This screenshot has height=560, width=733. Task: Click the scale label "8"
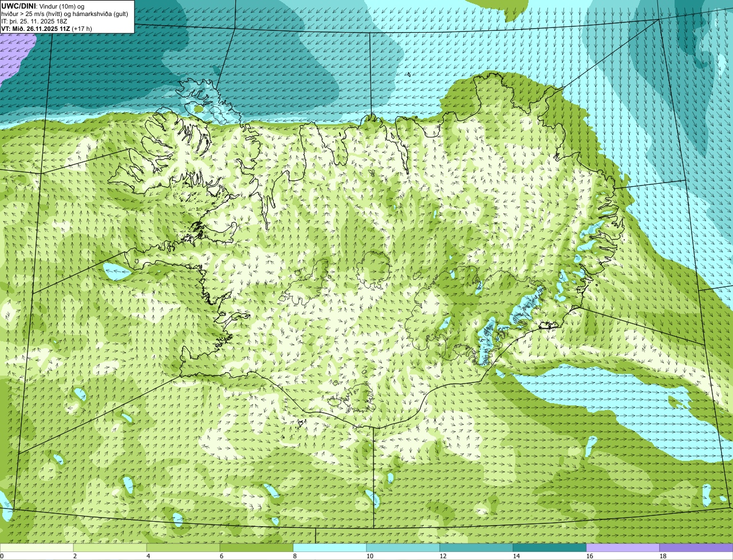click(x=295, y=556)
